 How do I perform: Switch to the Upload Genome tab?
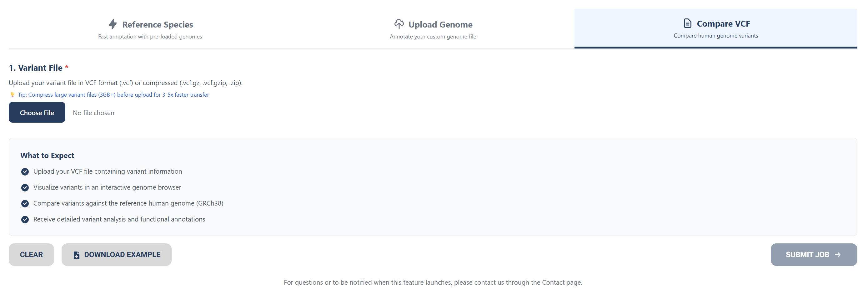[x=433, y=29]
